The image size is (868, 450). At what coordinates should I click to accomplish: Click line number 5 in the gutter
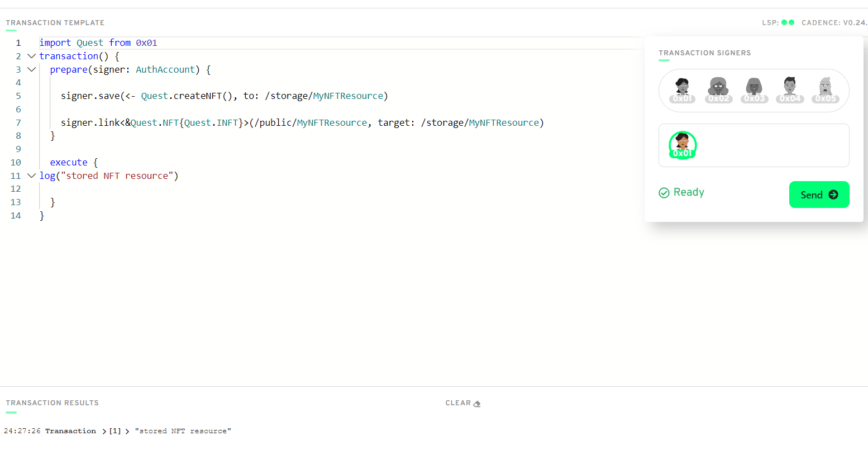(x=18, y=96)
